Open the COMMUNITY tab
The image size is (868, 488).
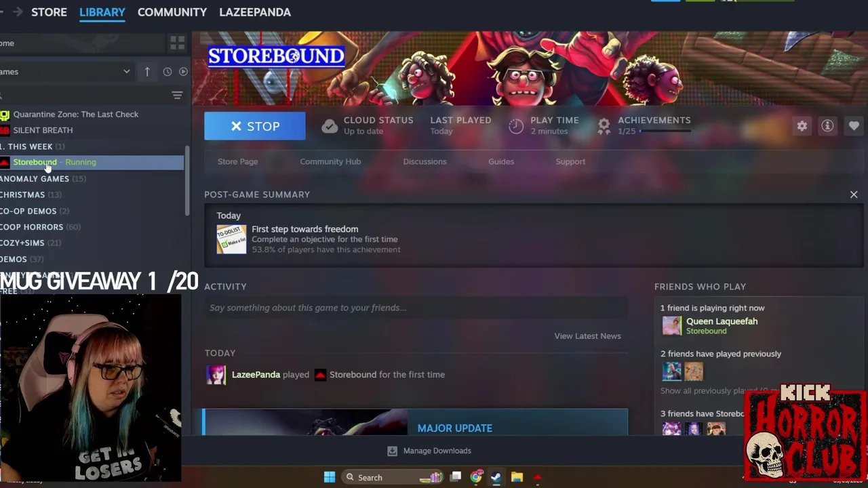click(172, 12)
